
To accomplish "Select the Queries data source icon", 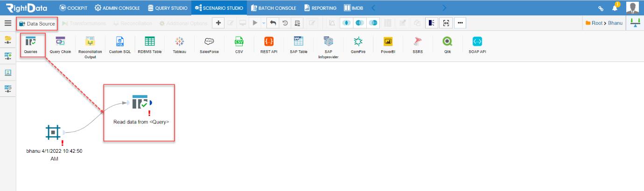I will point(31,41).
